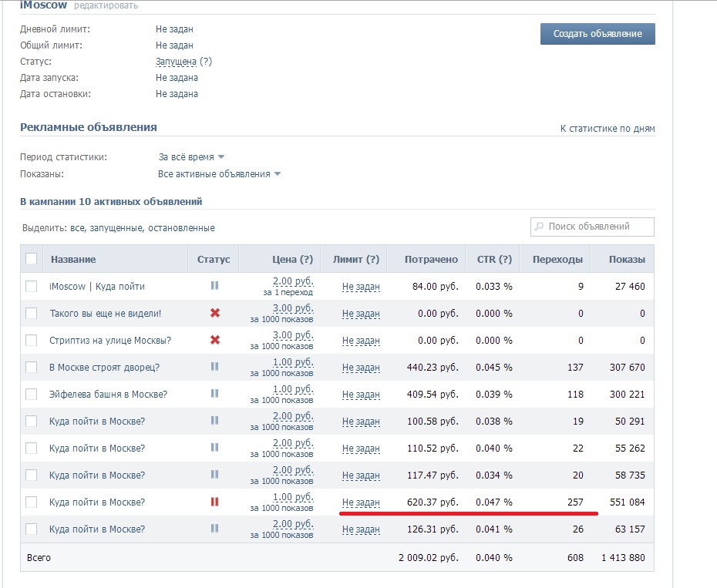Click total spent 2 009.02 руб.
717x588 pixels.
point(429,558)
